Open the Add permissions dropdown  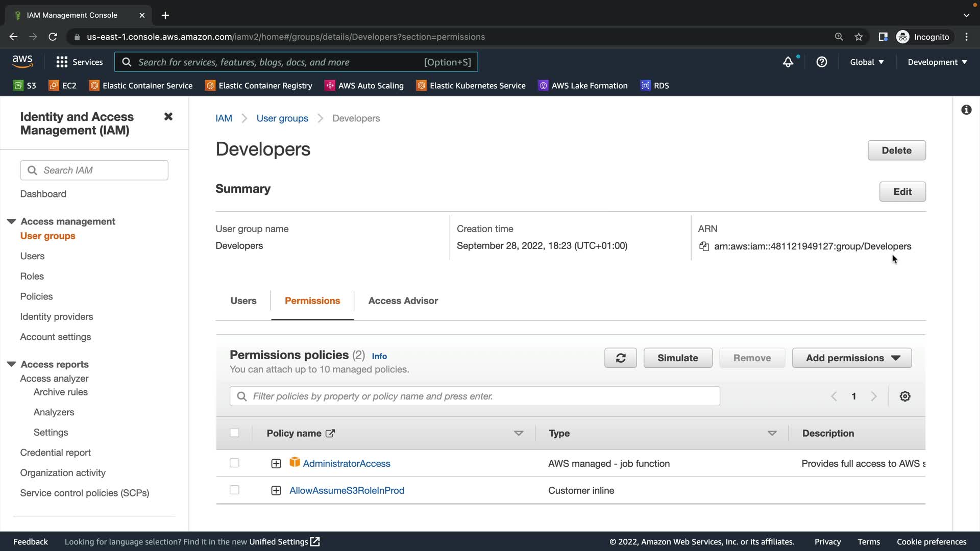(851, 358)
